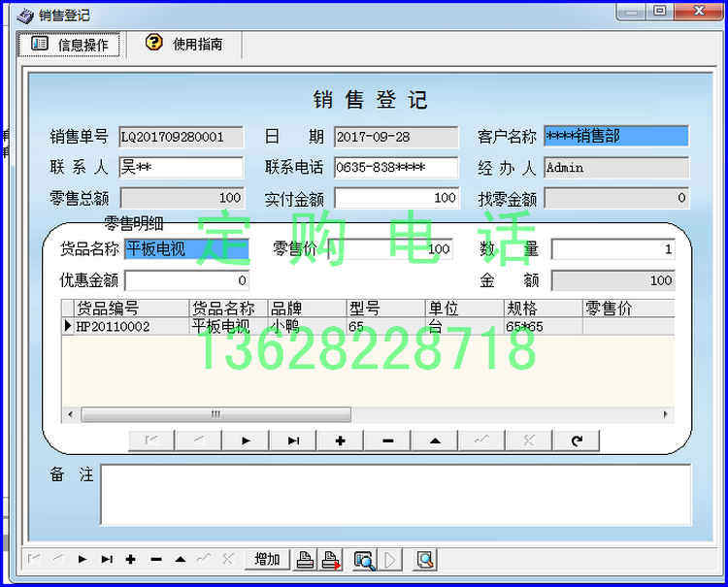Switch to 信息操作 tab
728x587 pixels.
click(x=69, y=45)
